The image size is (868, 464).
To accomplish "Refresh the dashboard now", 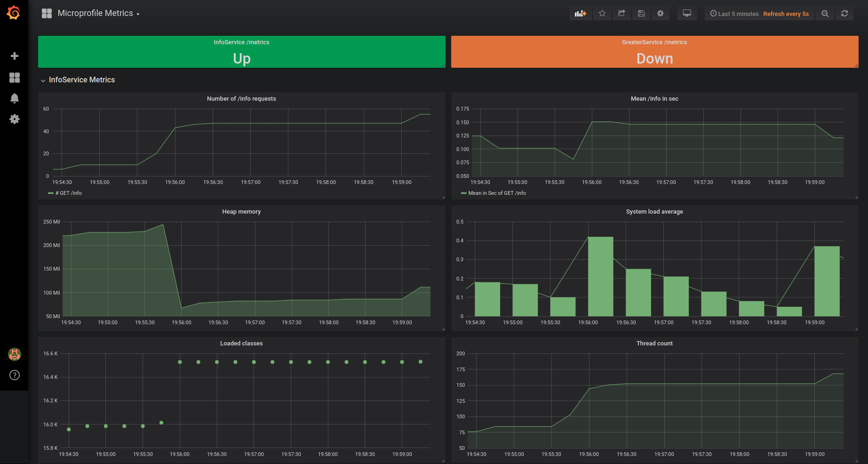I will pos(844,14).
